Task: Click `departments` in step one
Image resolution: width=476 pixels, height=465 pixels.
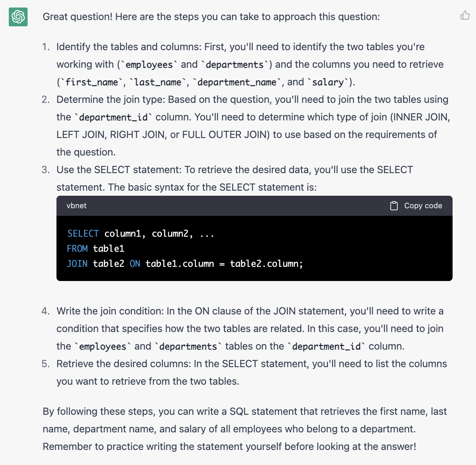Action: coord(235,64)
